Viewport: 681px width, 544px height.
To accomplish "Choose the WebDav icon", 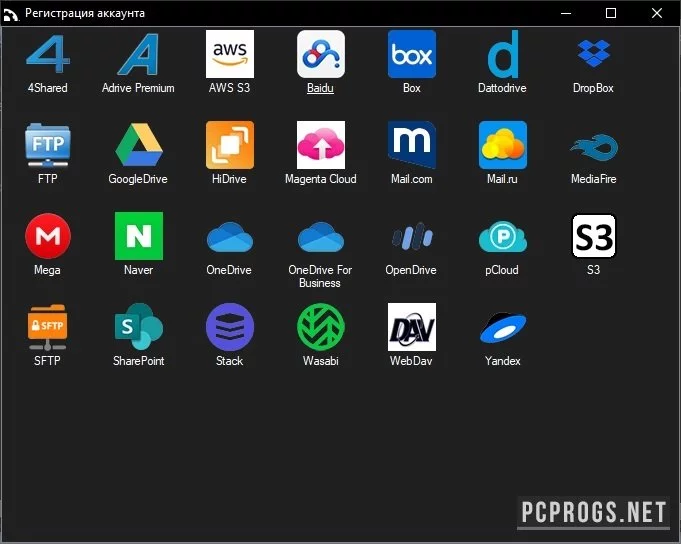I will [412, 327].
